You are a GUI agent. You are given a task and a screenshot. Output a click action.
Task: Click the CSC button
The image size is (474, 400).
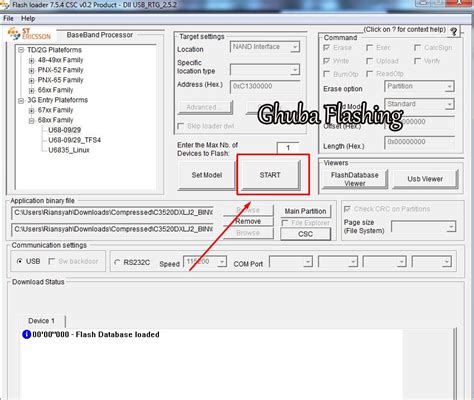(305, 234)
